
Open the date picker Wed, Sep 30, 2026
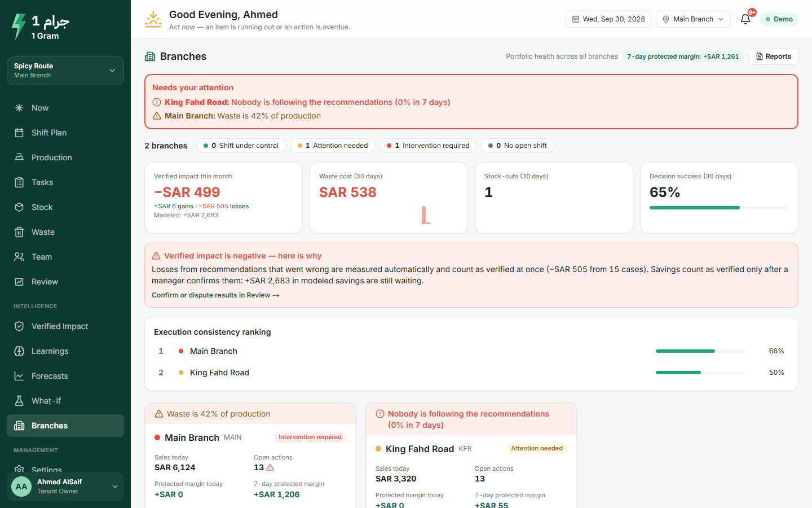[x=608, y=19]
